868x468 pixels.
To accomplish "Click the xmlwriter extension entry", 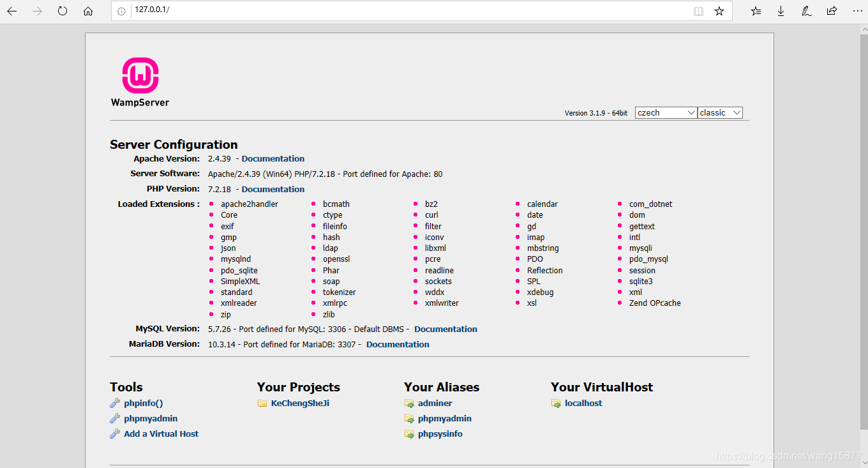I will pyautogui.click(x=442, y=303).
